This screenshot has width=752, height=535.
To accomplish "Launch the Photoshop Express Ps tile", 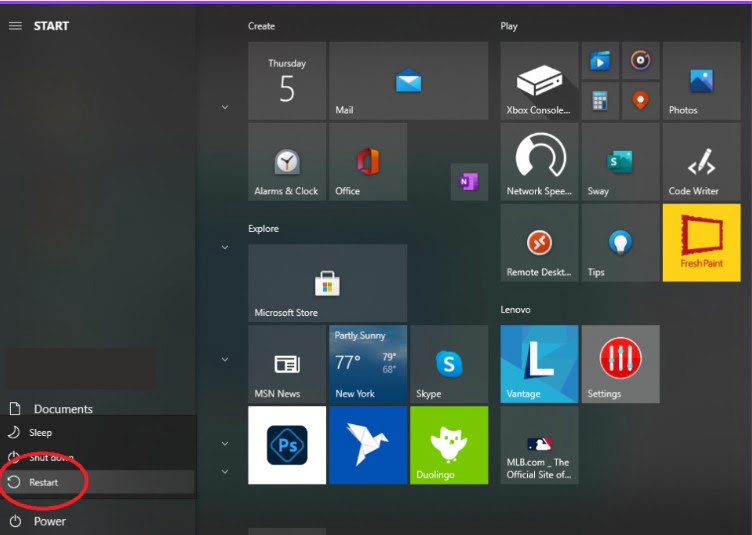I will pos(287,445).
